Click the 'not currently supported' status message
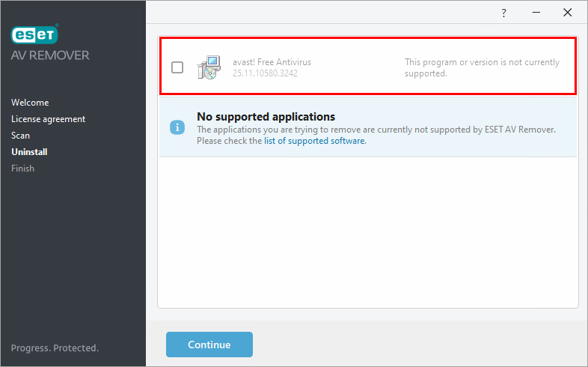The image size is (588, 367). coord(482,67)
